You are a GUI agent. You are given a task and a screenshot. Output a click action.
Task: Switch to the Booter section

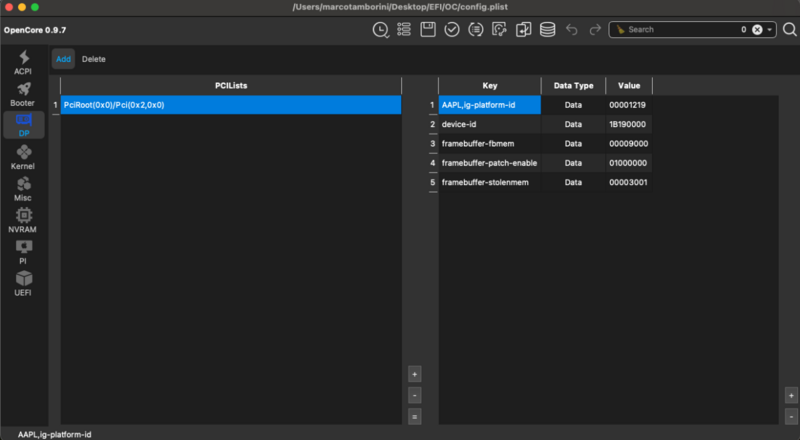[23, 95]
